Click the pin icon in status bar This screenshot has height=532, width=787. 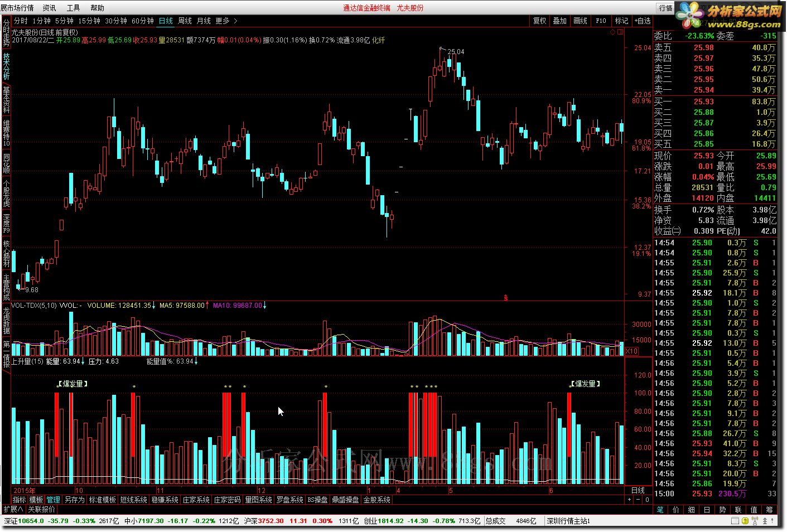(x=772, y=521)
